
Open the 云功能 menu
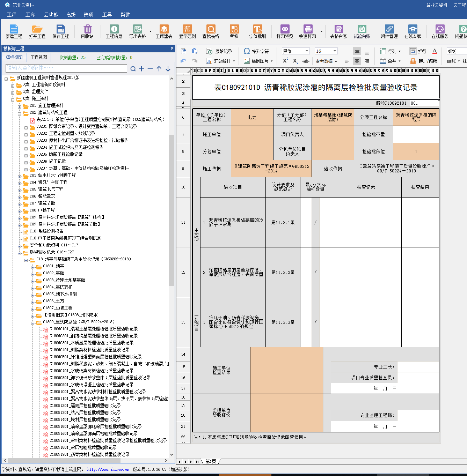51,15
